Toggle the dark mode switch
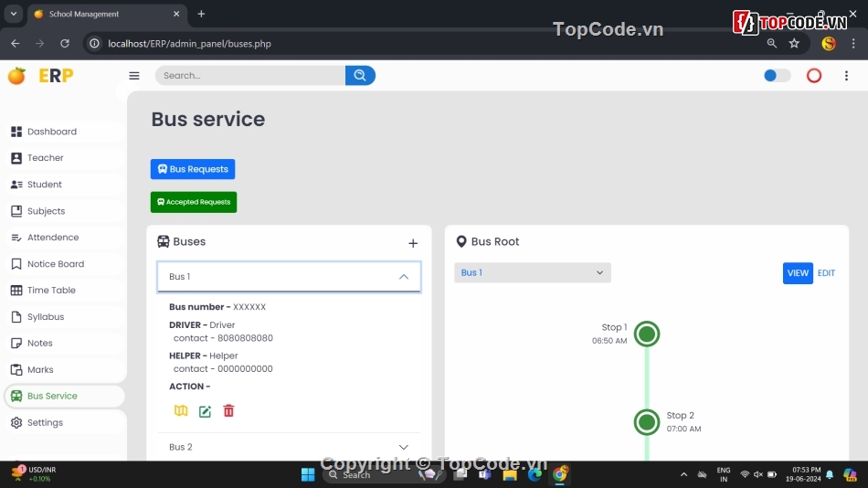Image resolution: width=868 pixels, height=488 pixels. click(777, 76)
